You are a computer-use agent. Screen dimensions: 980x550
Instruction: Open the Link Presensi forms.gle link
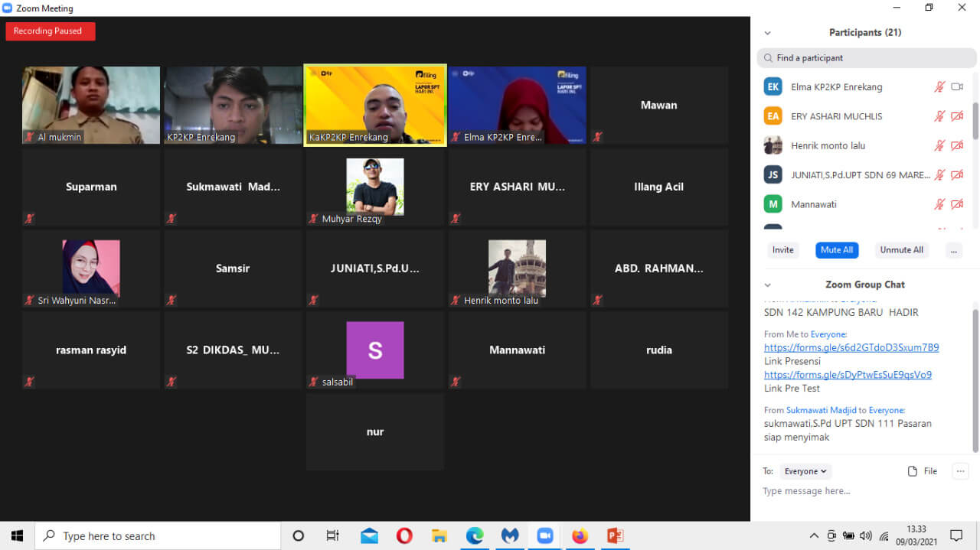tap(851, 347)
